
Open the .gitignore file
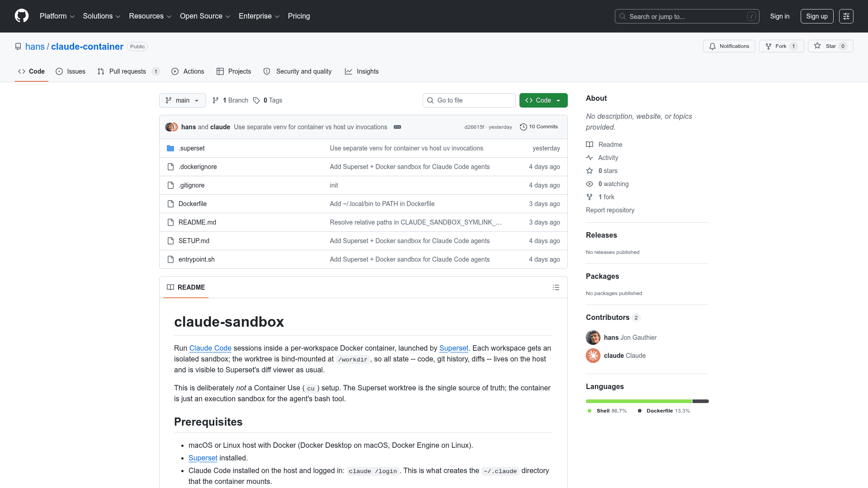tap(191, 185)
